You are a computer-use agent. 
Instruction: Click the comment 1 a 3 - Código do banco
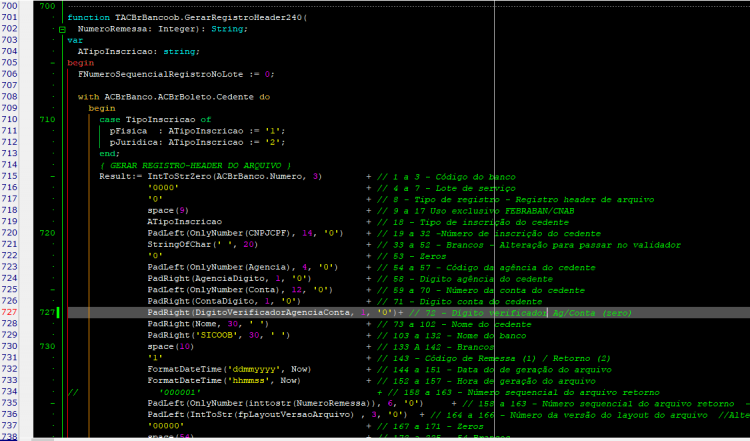tap(446, 177)
